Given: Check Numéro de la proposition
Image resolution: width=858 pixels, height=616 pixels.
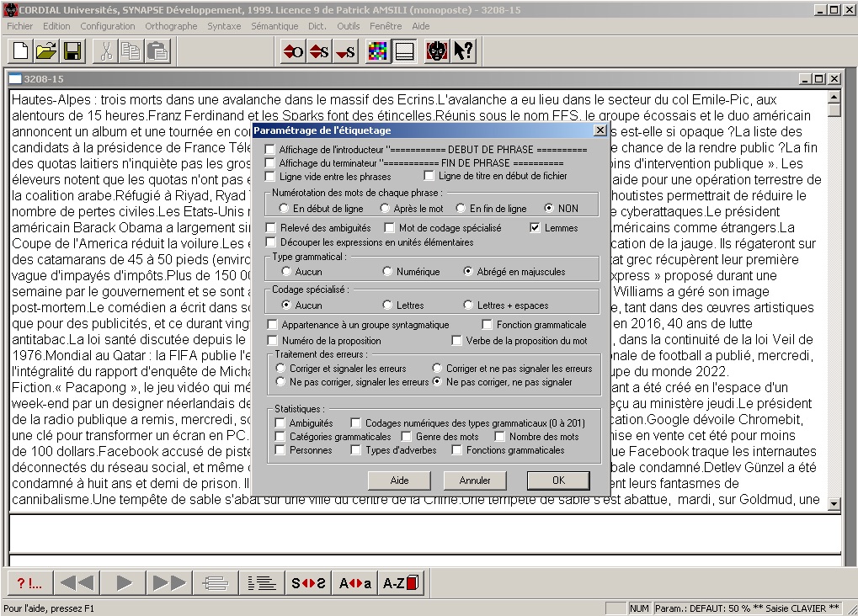Looking at the screenshot, I should (273, 340).
